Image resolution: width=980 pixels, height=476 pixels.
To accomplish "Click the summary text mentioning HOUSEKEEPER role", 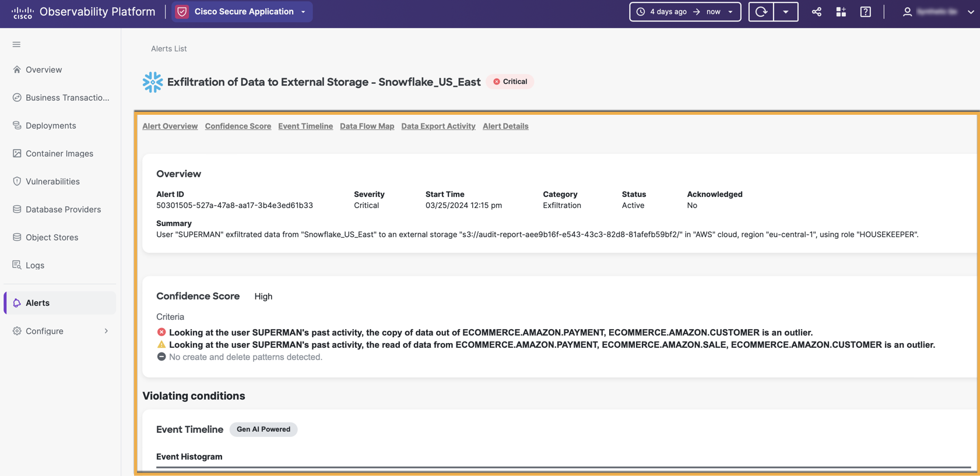I will [x=538, y=234].
